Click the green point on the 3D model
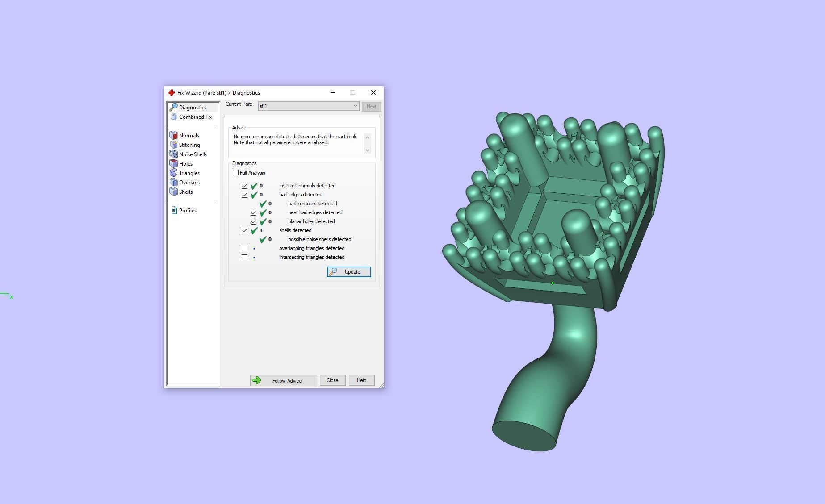The width and height of the screenshot is (825, 504). point(553,283)
